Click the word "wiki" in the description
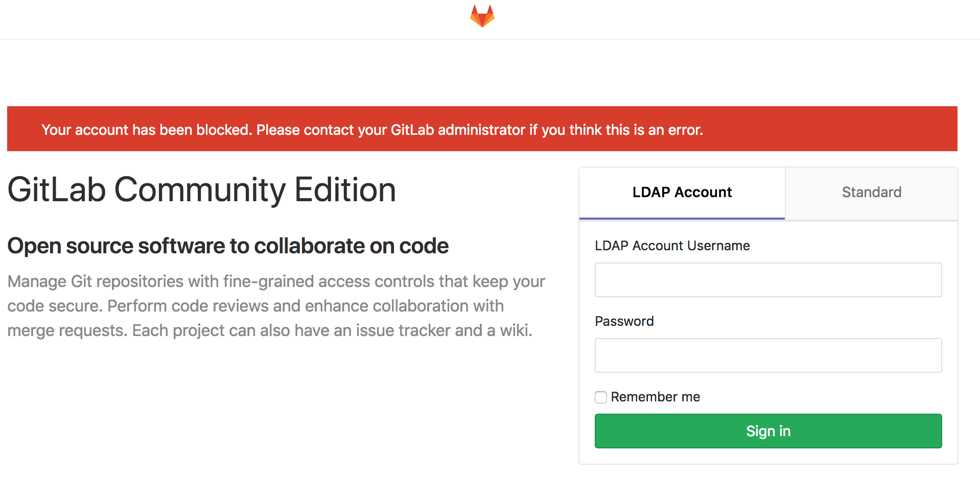 pyautogui.click(x=514, y=330)
